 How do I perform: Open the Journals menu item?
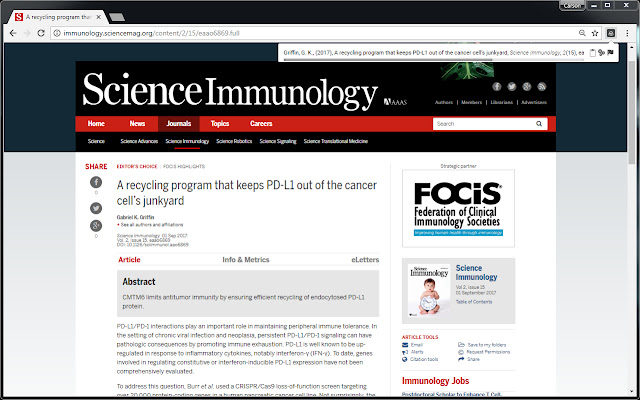tap(179, 124)
